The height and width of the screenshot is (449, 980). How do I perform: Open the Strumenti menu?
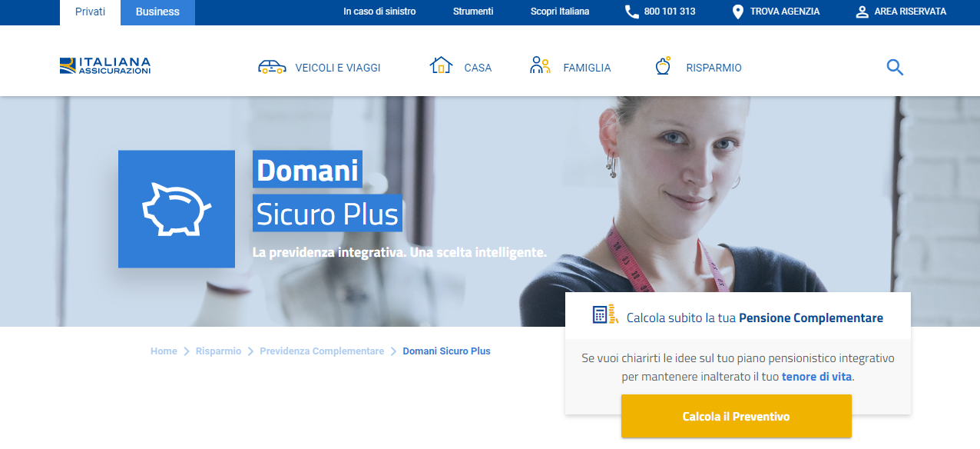tap(473, 12)
